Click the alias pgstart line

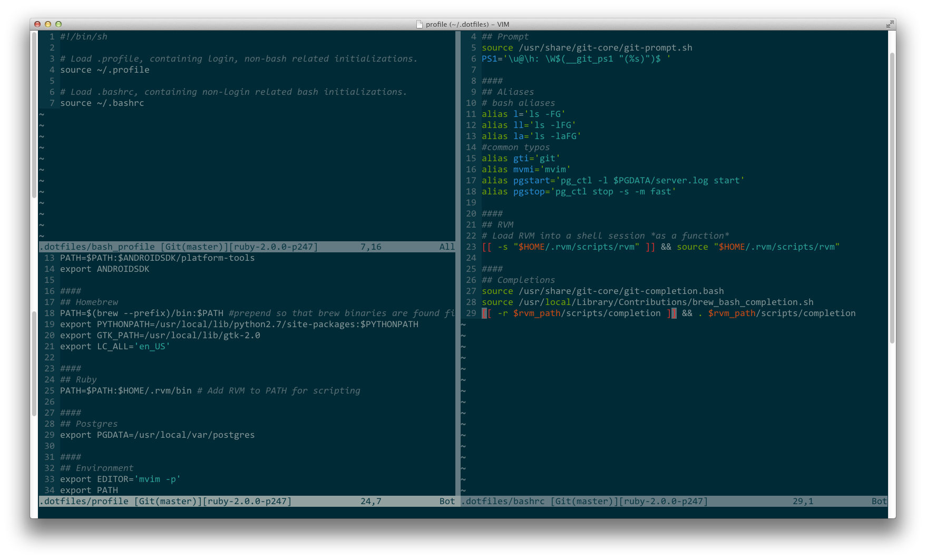click(x=613, y=180)
